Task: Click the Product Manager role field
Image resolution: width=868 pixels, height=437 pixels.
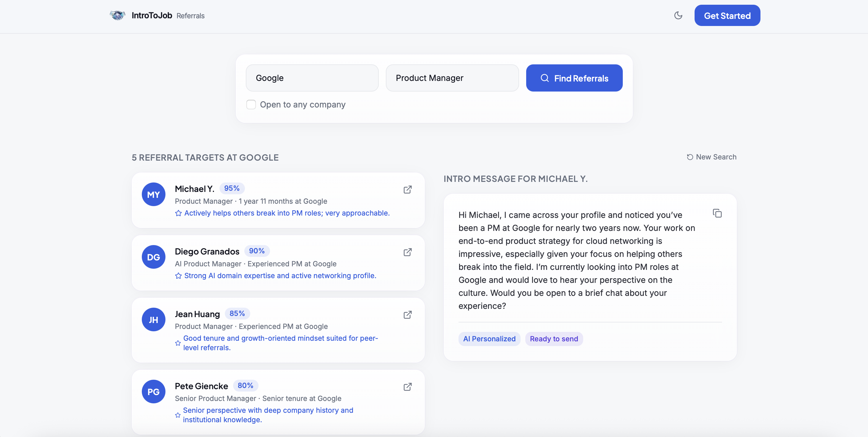Action: (452, 78)
